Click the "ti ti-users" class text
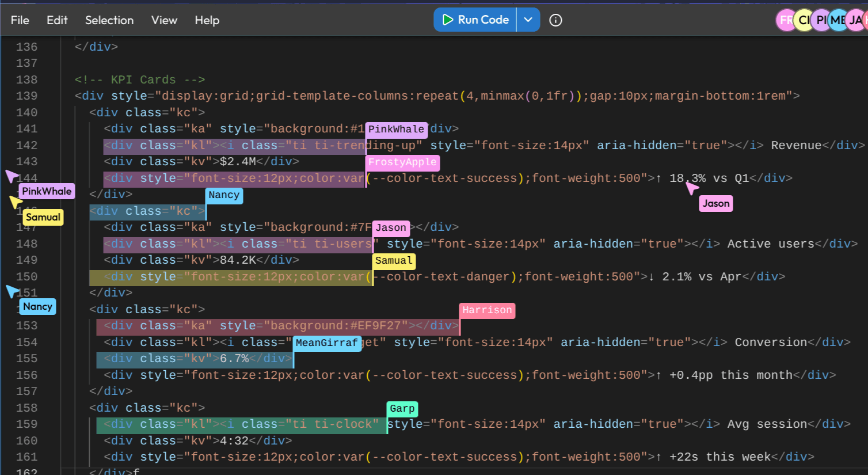Screen dimensions: 868x475 click(332, 244)
